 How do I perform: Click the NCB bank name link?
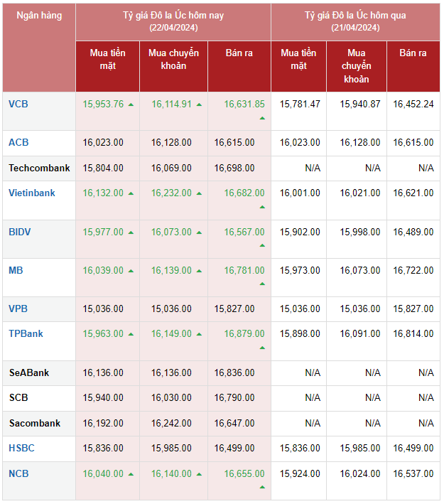click(x=18, y=473)
